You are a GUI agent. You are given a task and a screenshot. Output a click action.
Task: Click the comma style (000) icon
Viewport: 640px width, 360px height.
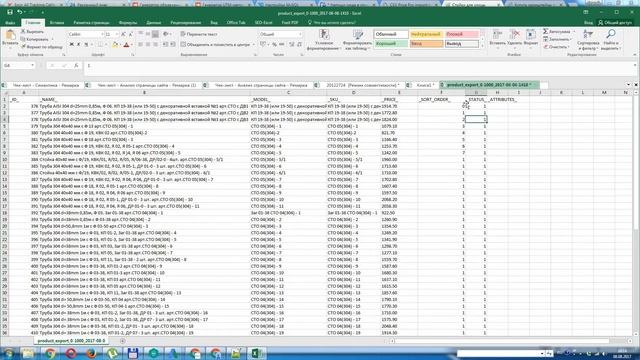tap(282, 44)
